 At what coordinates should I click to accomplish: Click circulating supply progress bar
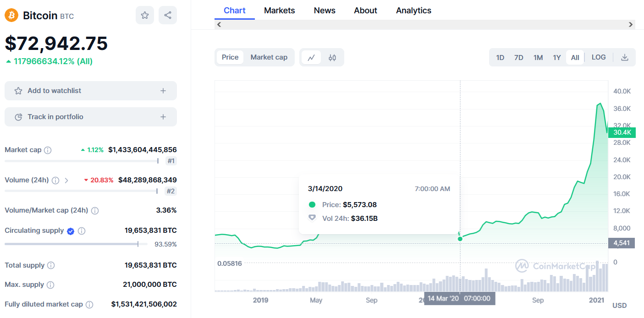76,244
